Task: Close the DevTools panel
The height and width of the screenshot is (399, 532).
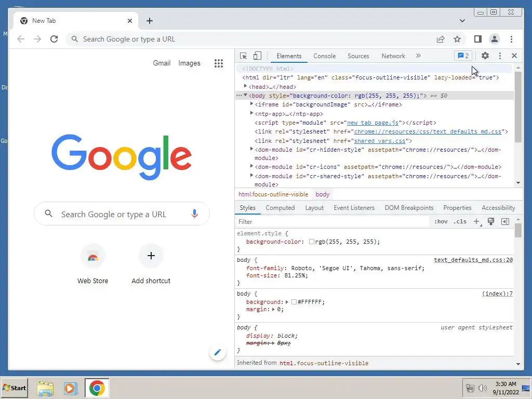Action: pos(514,56)
